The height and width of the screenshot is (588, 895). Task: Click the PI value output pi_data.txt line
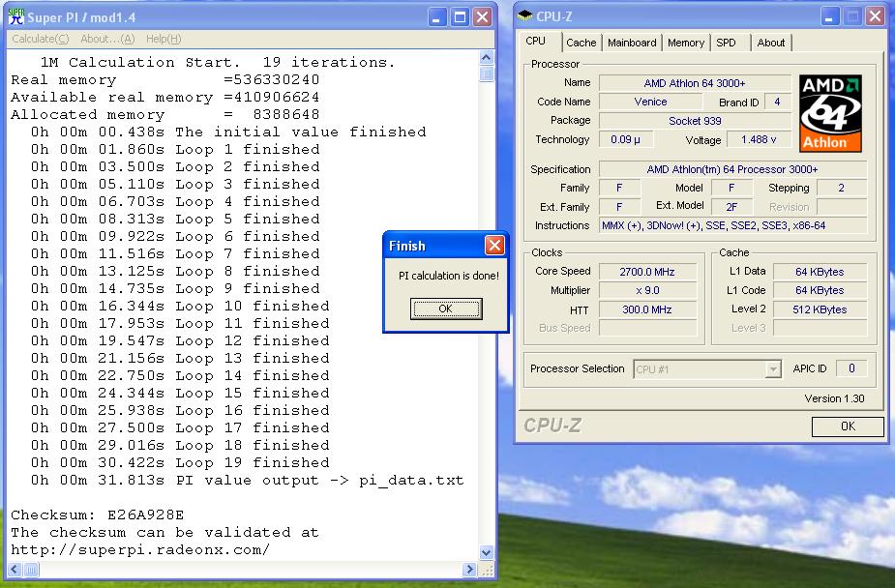tap(247, 481)
